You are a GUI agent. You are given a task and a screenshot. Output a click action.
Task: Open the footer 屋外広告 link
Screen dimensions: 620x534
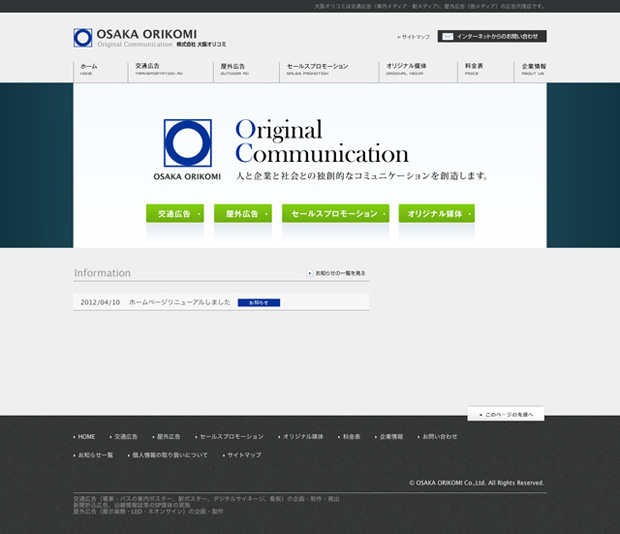click(168, 436)
